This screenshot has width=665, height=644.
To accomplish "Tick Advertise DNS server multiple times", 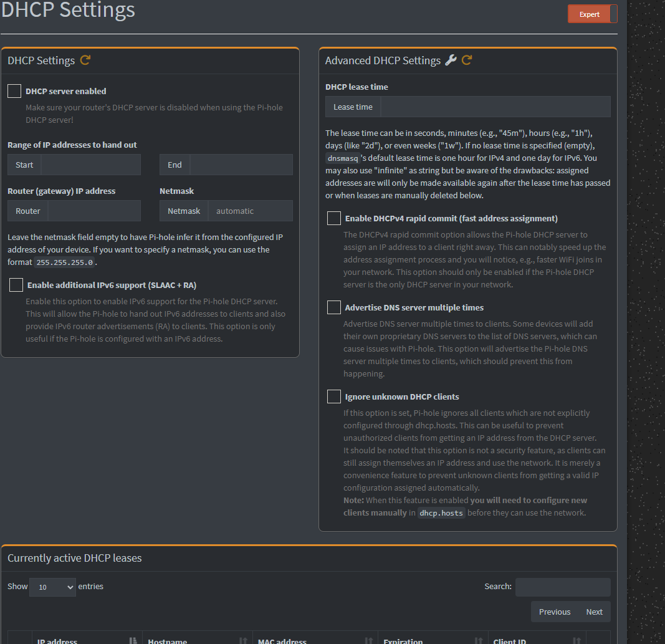I will click(x=334, y=307).
